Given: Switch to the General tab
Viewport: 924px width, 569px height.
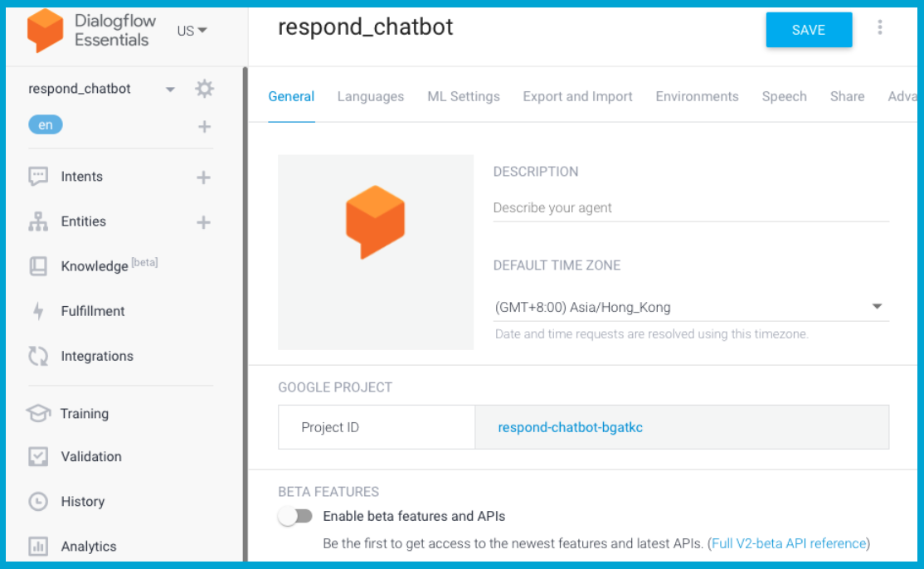Looking at the screenshot, I should pyautogui.click(x=291, y=96).
